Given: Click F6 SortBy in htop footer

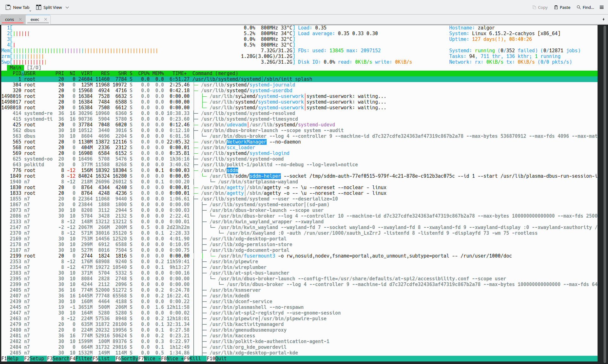Looking at the screenshot, I should pyautogui.click(x=127, y=359).
